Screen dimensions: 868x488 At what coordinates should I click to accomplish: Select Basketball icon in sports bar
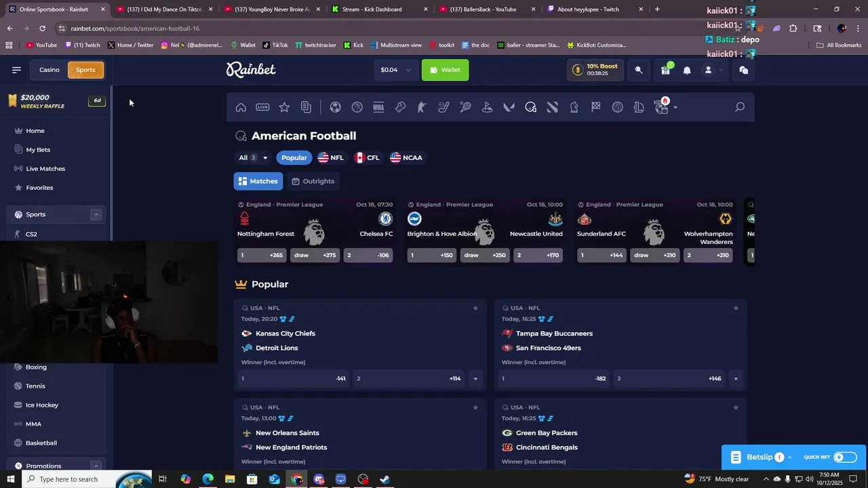pos(357,107)
